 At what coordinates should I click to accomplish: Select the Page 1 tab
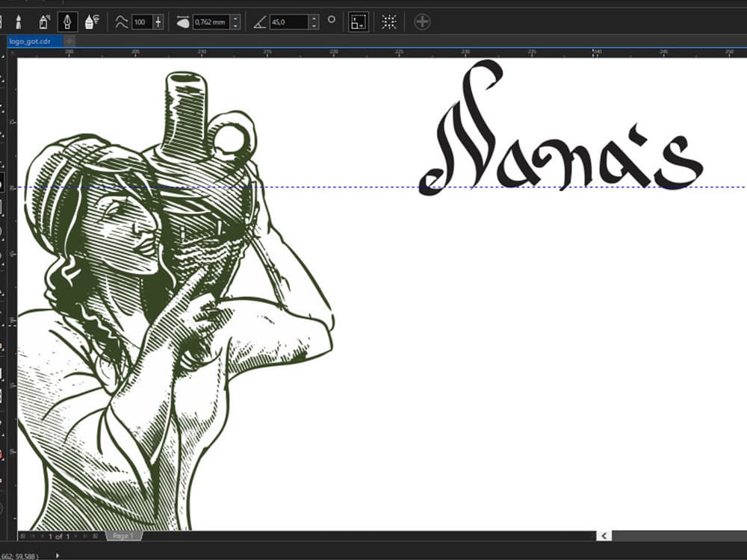(123, 536)
